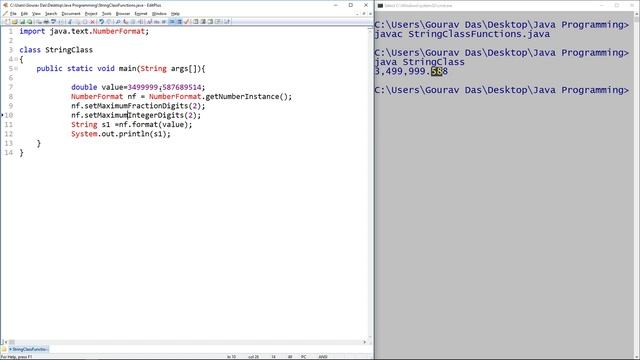
Task: Open the Format menu
Action: click(x=141, y=14)
